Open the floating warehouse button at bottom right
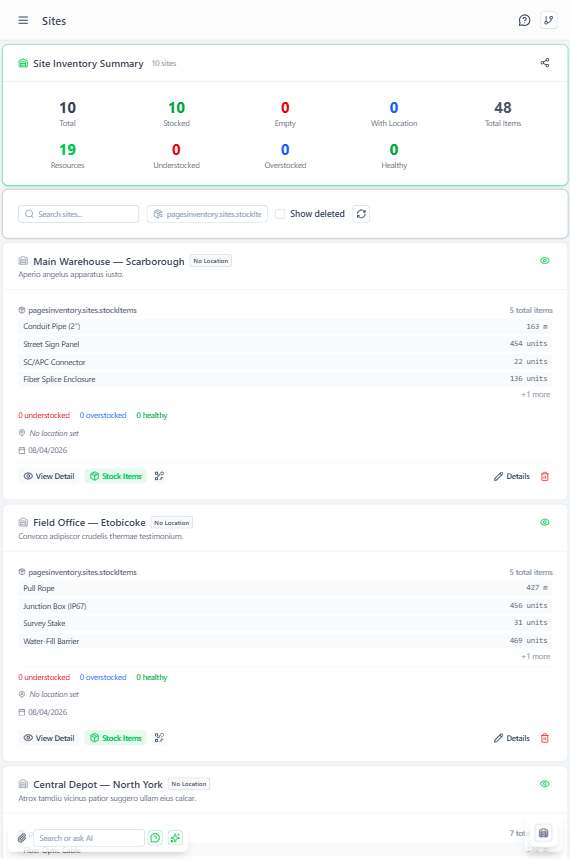Screen dimensions: 570x859 pos(543,833)
